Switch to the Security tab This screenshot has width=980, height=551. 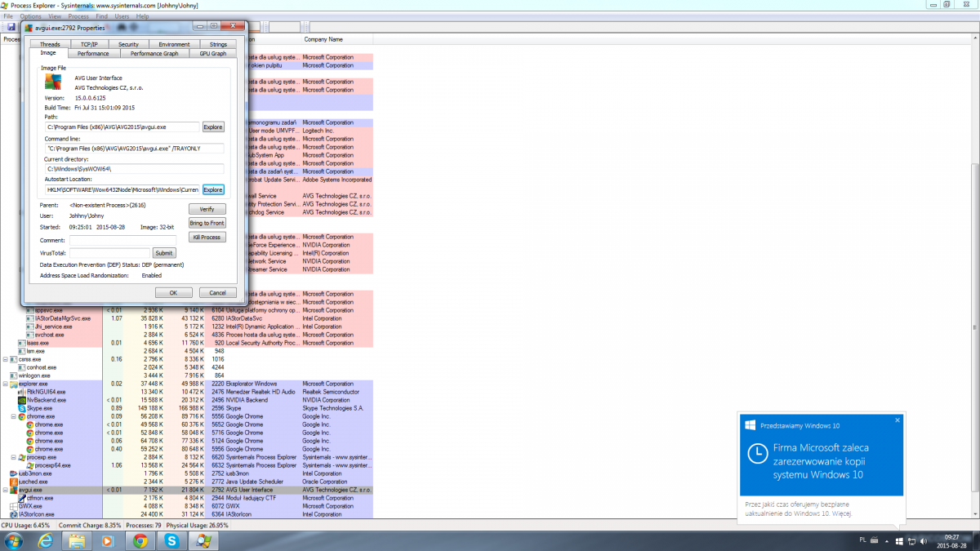[128, 44]
